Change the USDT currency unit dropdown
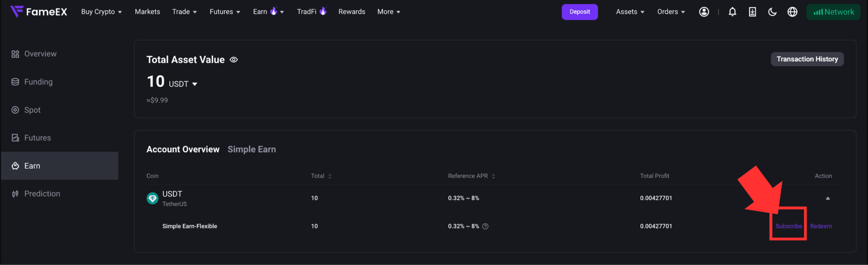 (183, 84)
